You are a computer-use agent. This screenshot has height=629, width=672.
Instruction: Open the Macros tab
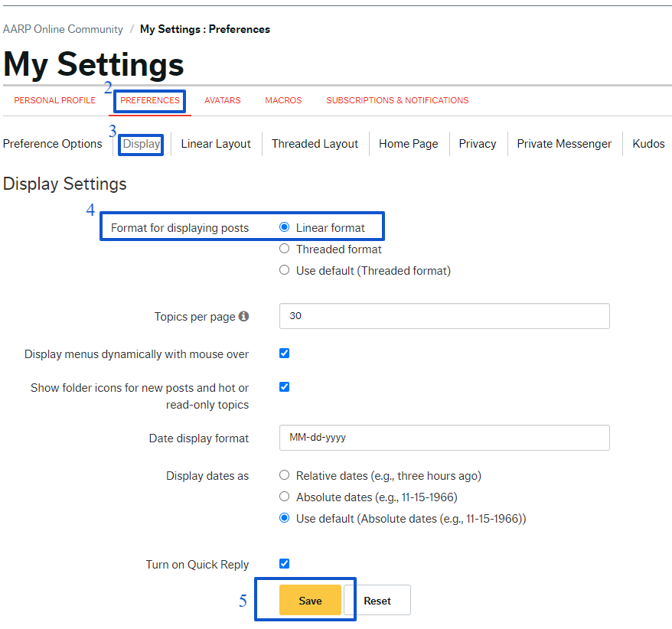283,100
